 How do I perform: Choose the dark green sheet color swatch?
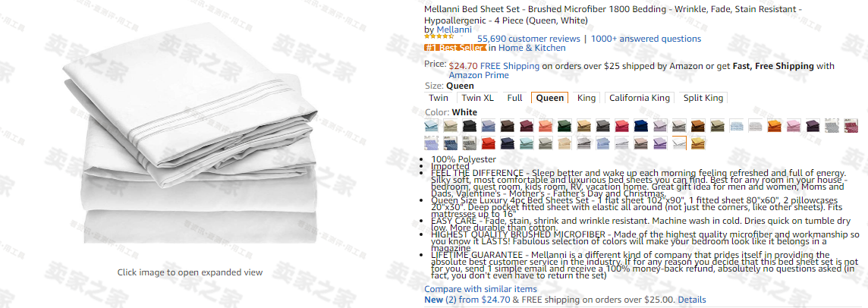[564, 126]
